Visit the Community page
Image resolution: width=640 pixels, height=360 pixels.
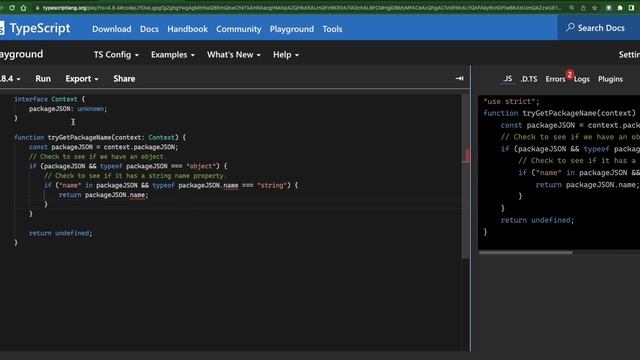point(238,29)
